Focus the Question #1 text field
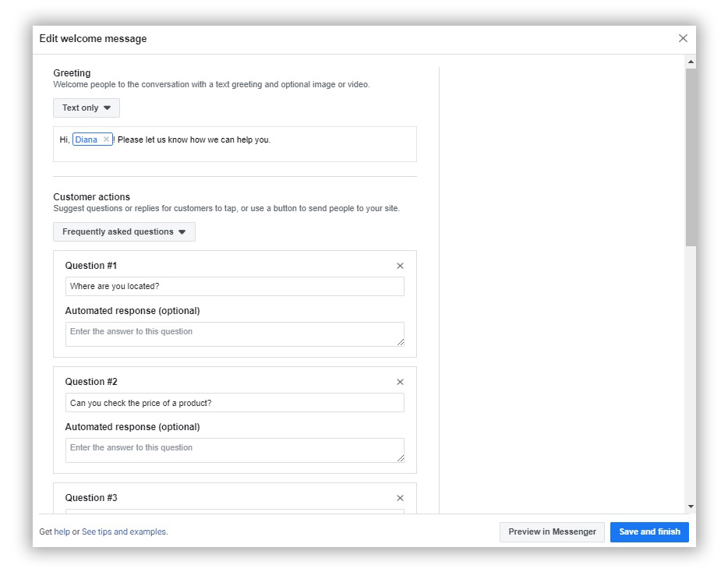Viewport: 728px width, 572px height. (235, 287)
